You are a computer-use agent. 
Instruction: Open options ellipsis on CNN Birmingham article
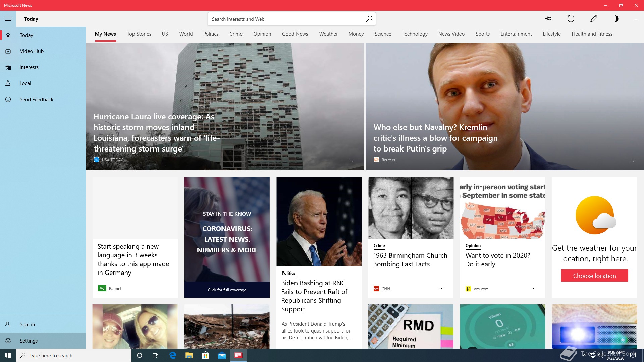coord(441,288)
